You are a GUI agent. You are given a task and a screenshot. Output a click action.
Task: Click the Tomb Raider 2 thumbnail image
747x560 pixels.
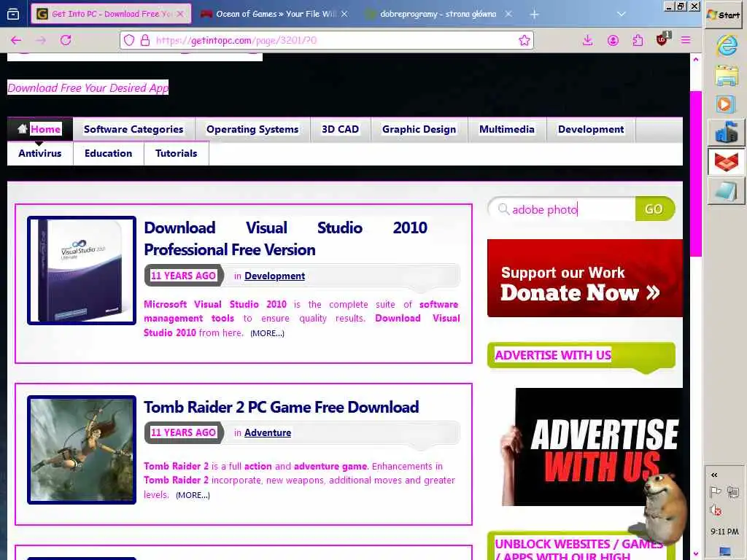pos(82,449)
